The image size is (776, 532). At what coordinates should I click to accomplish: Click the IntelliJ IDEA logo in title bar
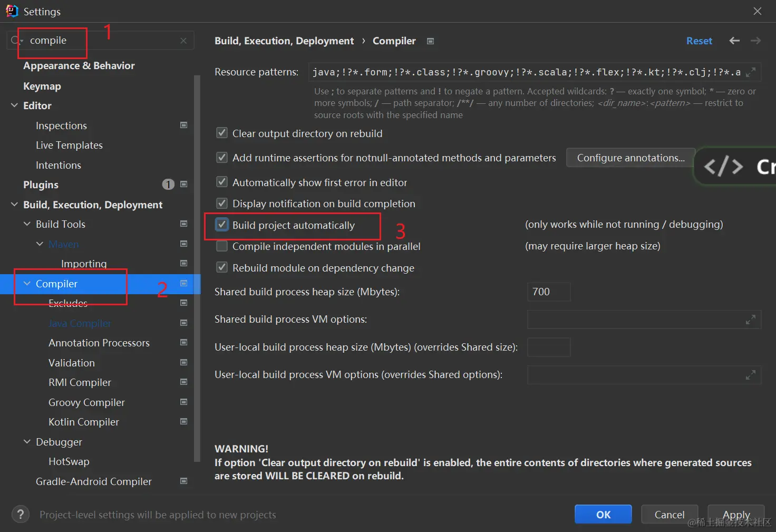point(12,11)
